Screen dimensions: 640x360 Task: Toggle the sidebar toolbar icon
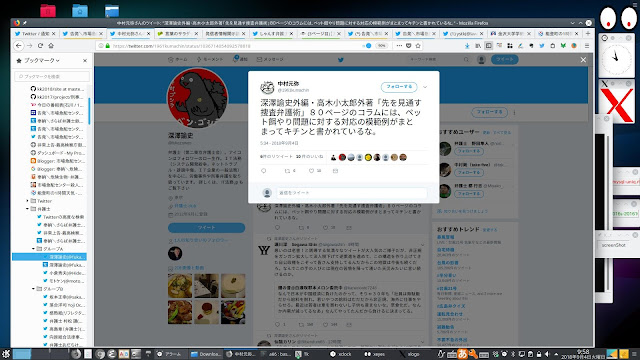pos(489,46)
